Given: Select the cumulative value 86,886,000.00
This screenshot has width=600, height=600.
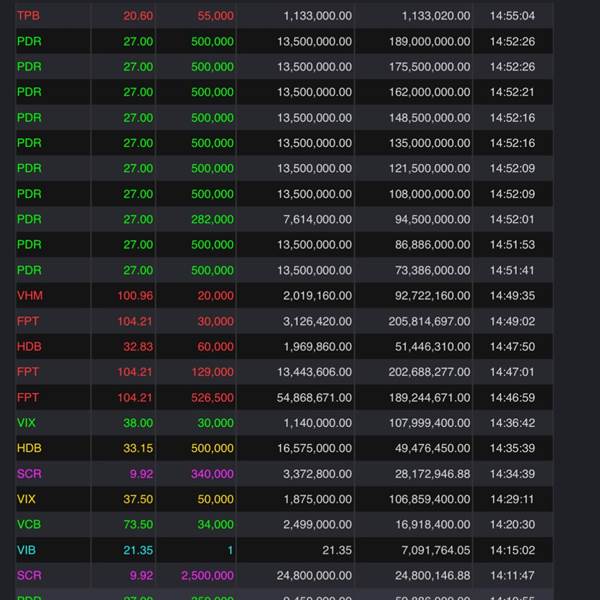Looking at the screenshot, I should 432,245.
